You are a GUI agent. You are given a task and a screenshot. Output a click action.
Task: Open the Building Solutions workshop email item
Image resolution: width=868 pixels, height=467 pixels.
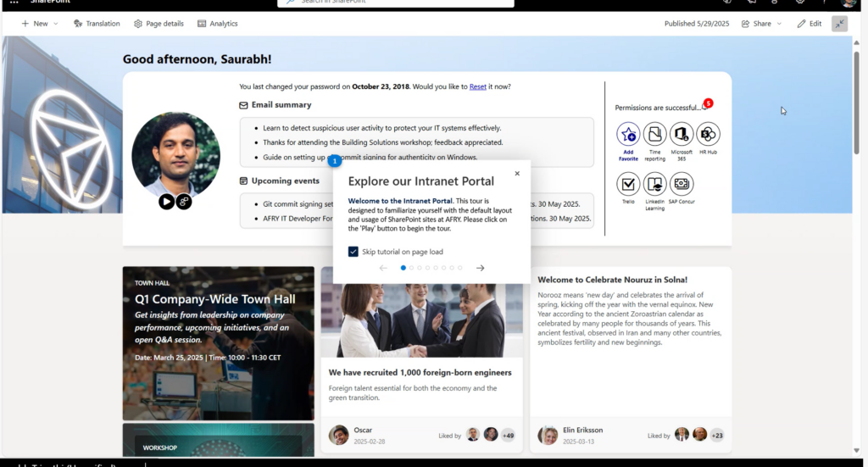[383, 142]
